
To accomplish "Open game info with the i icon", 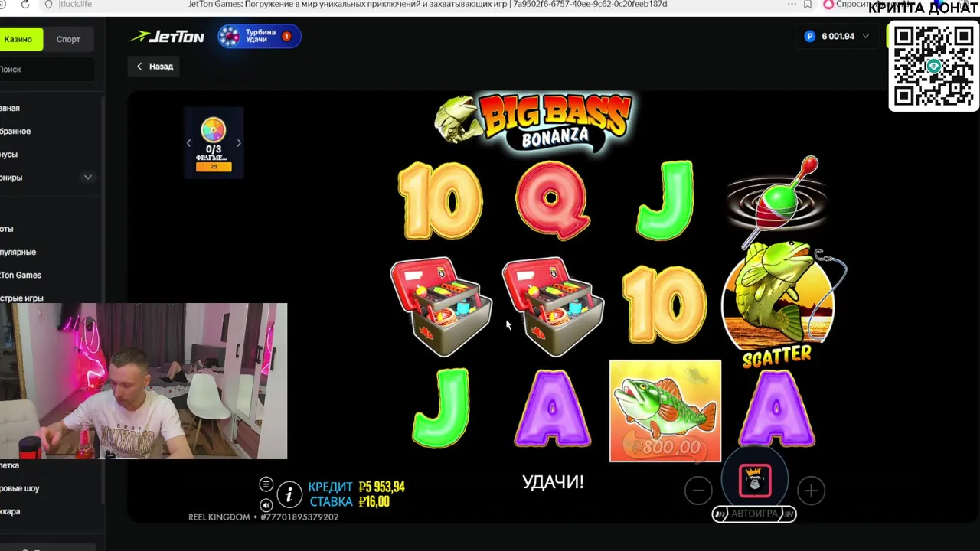I will point(289,495).
